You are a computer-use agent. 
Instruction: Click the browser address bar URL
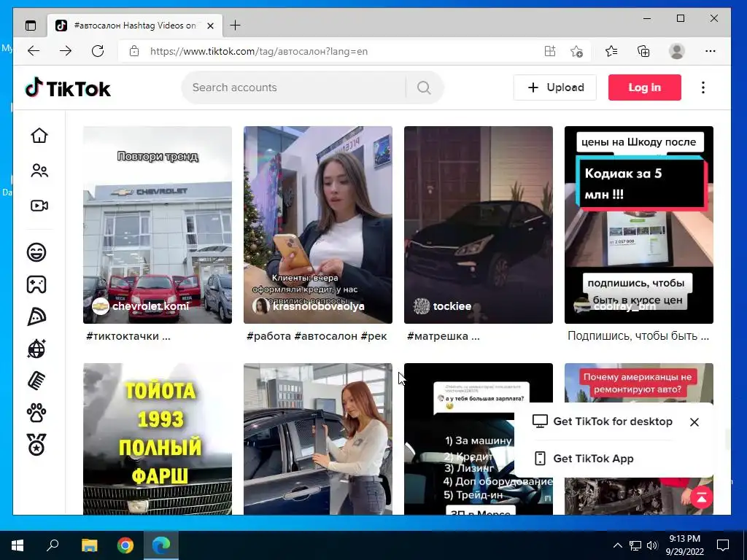point(259,52)
